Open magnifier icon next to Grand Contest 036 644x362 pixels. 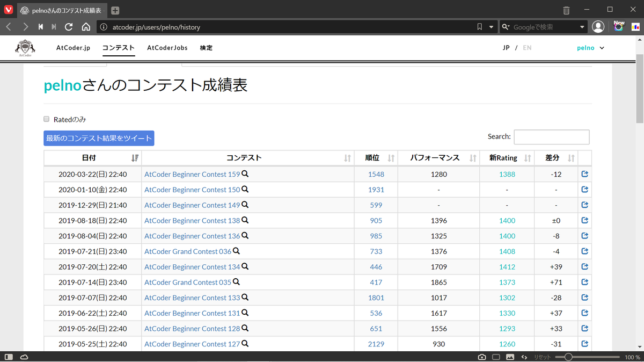(236, 251)
